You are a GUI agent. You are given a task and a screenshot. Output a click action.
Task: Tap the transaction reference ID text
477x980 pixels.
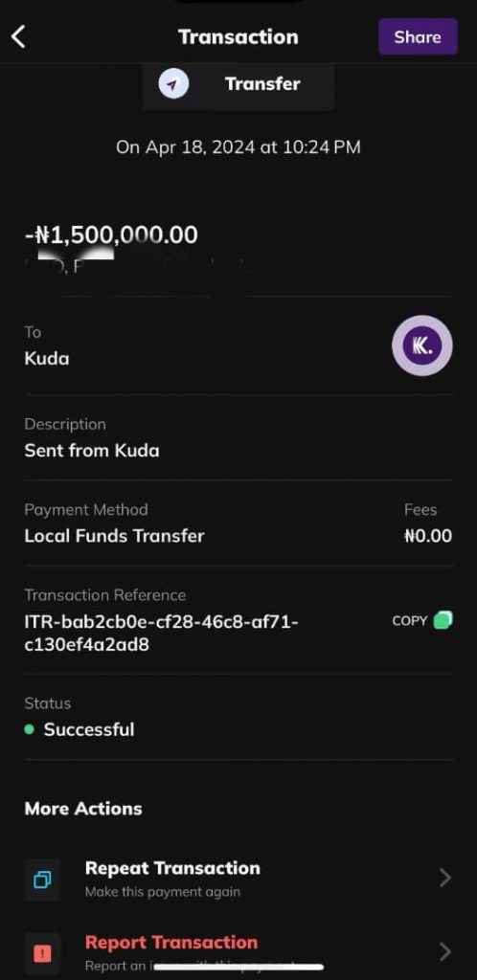tap(161, 634)
